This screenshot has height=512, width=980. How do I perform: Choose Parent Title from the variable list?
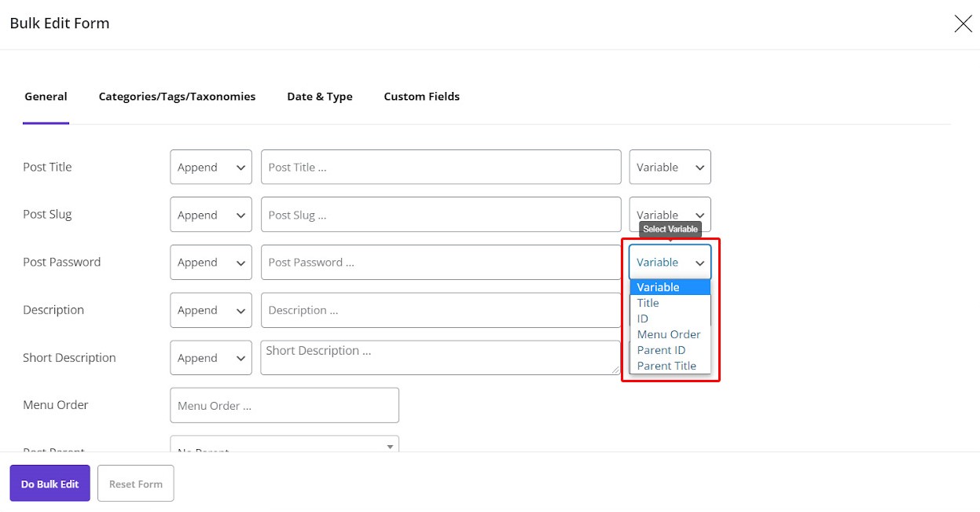tap(670, 366)
